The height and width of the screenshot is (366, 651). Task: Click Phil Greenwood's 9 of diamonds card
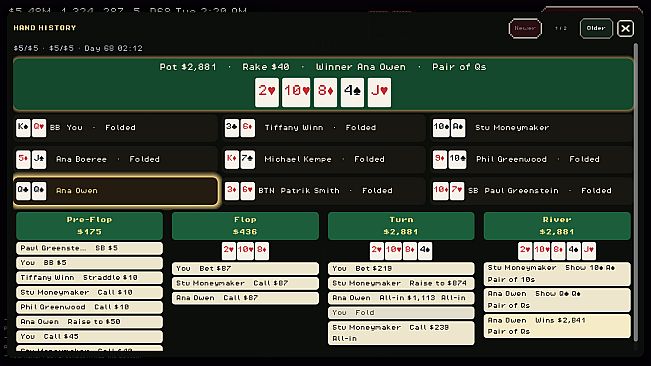440,159
